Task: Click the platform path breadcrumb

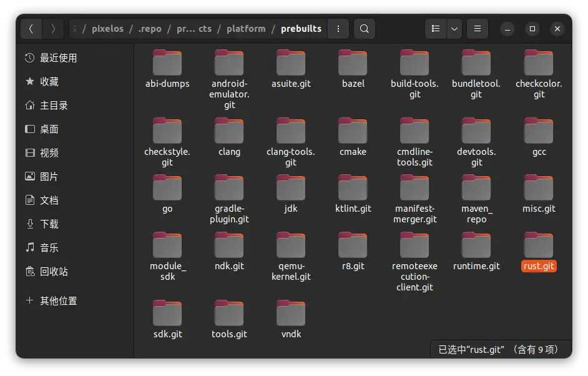Action: tap(246, 29)
